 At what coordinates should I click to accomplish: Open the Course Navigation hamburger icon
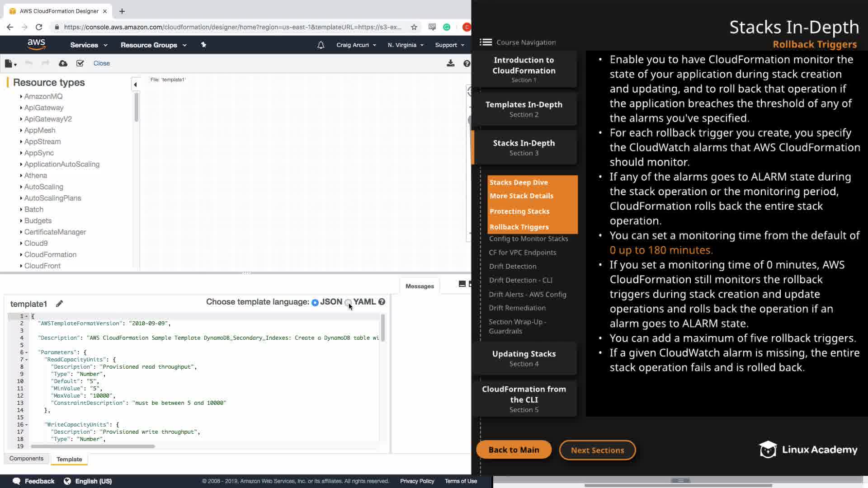point(486,42)
